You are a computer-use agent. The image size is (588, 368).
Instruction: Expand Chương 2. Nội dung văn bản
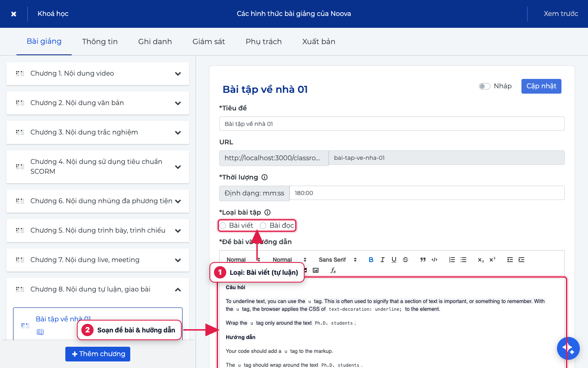178,103
